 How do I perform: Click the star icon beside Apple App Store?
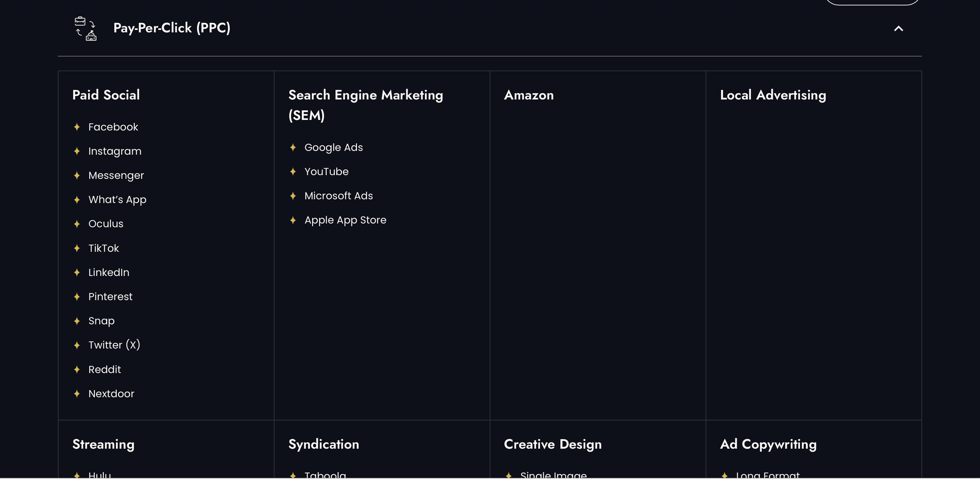pos(293,220)
